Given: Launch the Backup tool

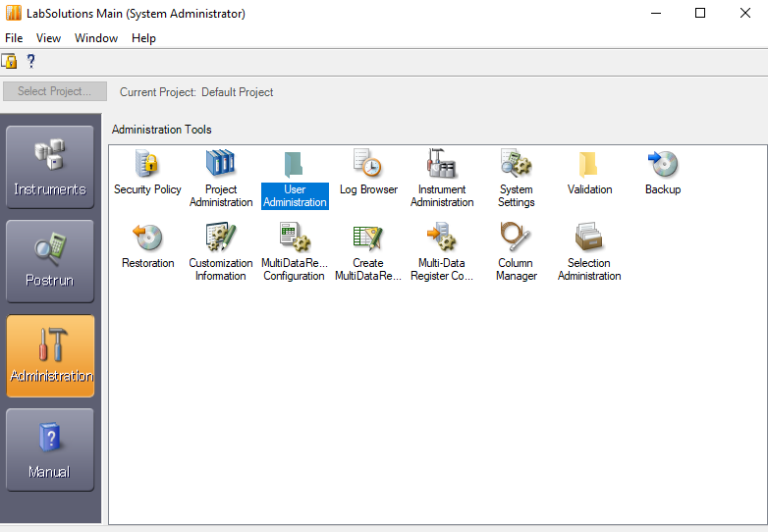Looking at the screenshot, I should click(663, 173).
